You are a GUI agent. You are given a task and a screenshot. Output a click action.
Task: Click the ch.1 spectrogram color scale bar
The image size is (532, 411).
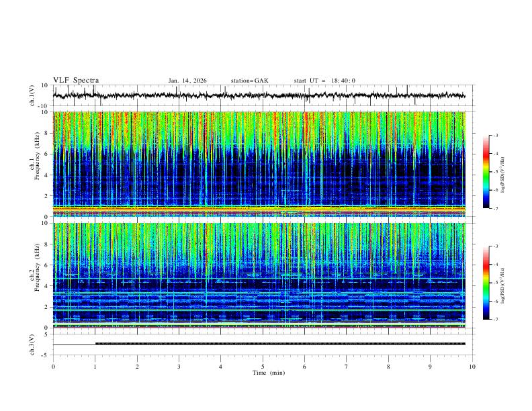point(486,172)
